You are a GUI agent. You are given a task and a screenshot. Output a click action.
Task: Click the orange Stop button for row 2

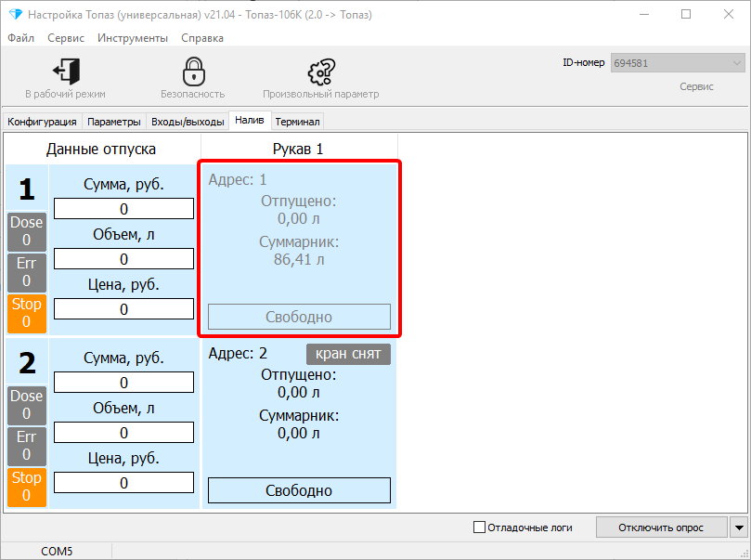tap(27, 488)
